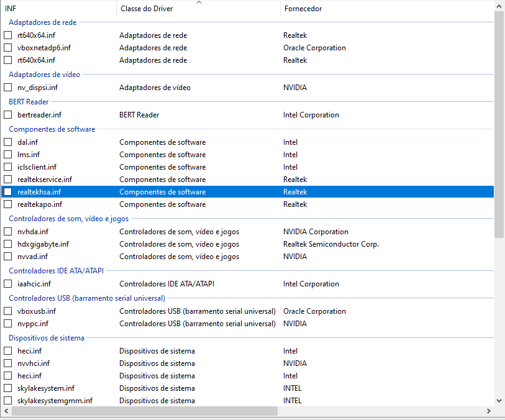Select the realtekservice.inf row name

[45, 180]
